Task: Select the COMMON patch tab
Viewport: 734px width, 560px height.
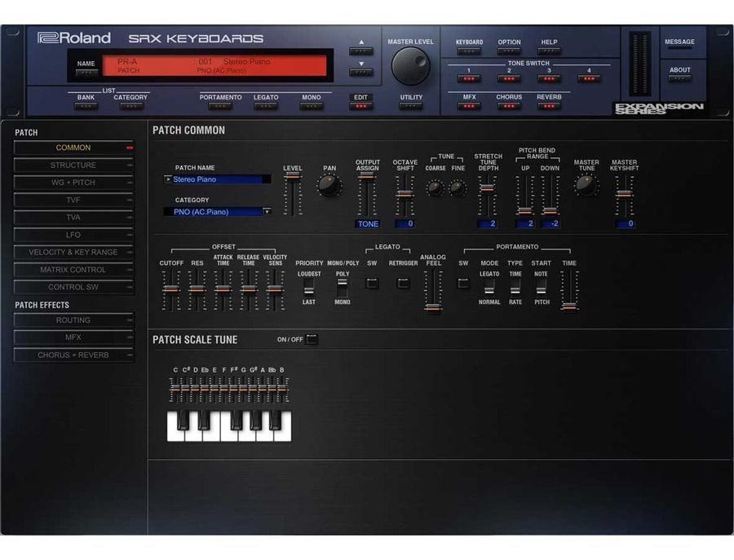Action: 74,148
